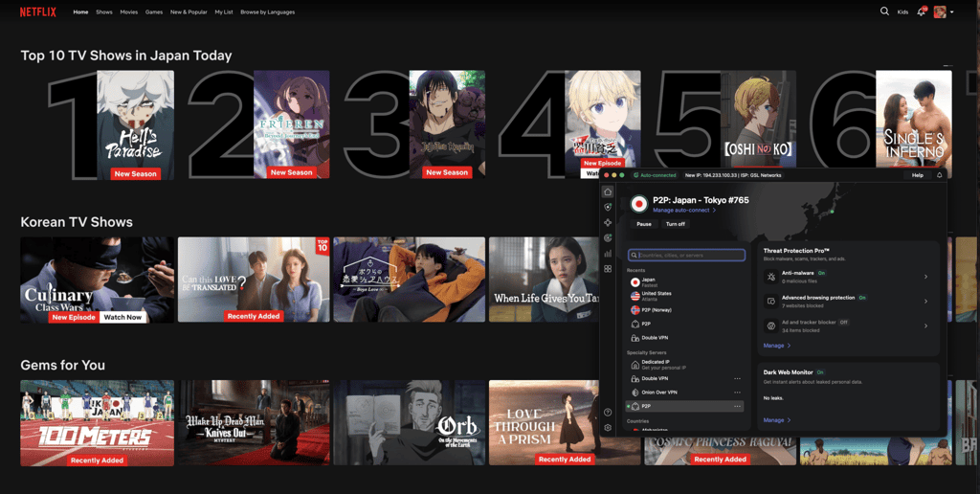The image size is (980, 494).
Task: Click the Netflix logo
Action: 38,11
